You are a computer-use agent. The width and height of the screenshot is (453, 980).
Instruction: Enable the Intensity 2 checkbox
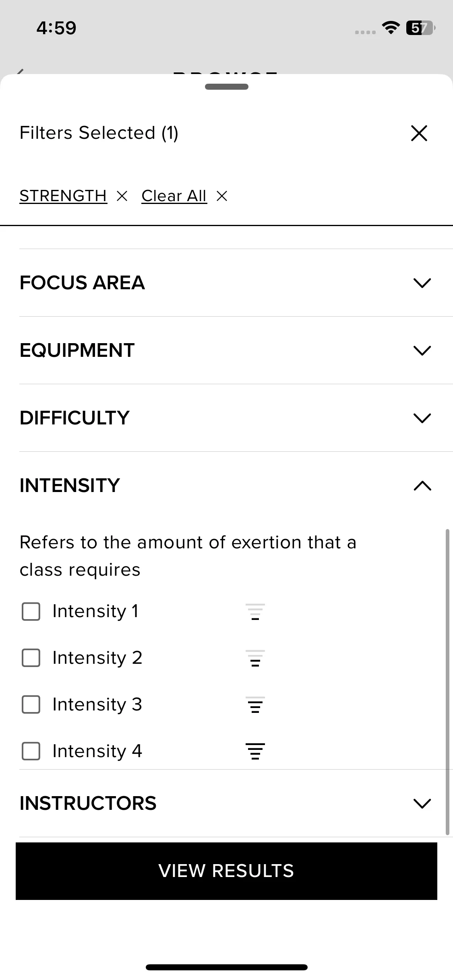coord(31,658)
